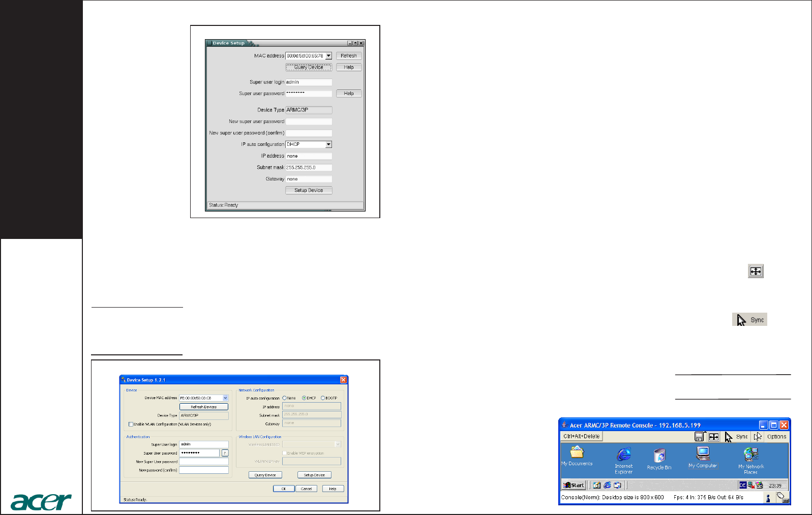Click the Device Setup 1.2.1 title bar icon
Screen dimensions: 812x515
(123, 380)
